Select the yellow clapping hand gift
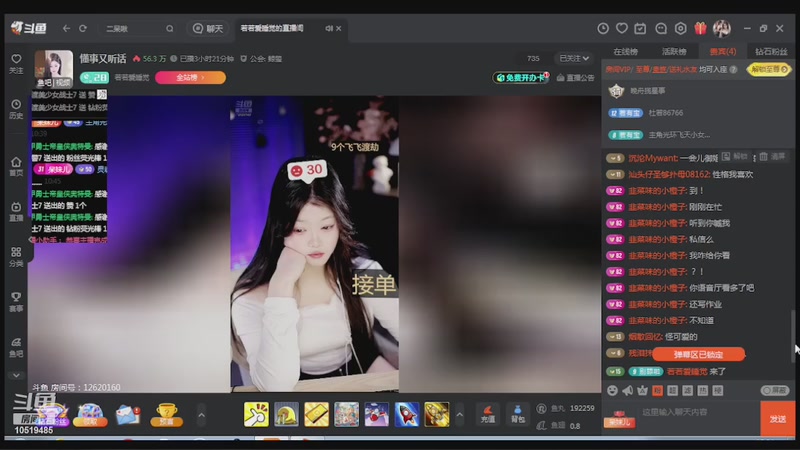 [x=256, y=414]
